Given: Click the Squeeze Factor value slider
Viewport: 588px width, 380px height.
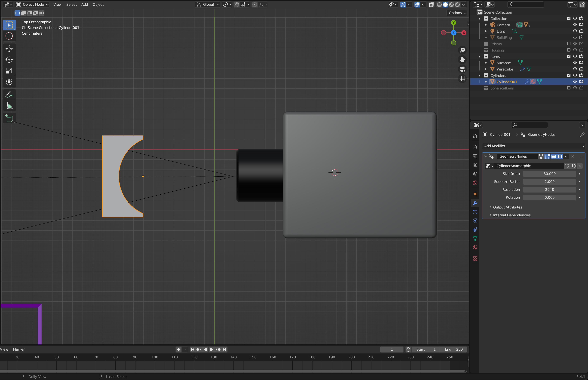Looking at the screenshot, I should point(549,182).
